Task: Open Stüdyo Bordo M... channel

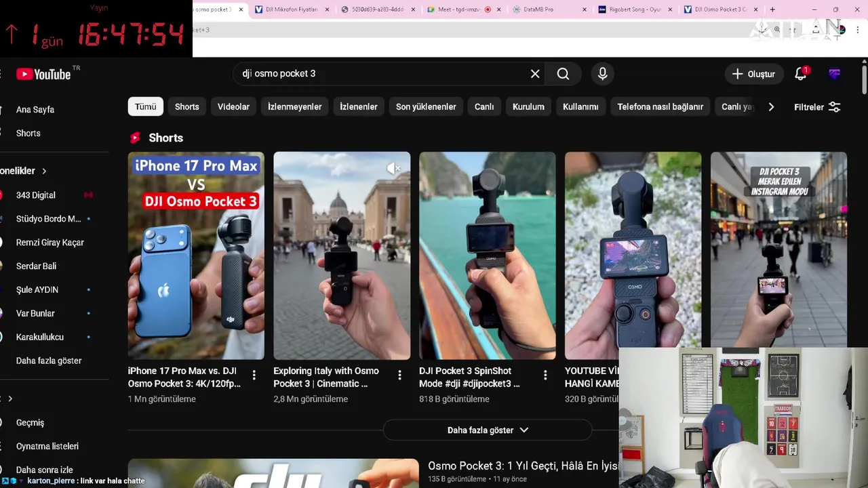Action: click(x=48, y=219)
